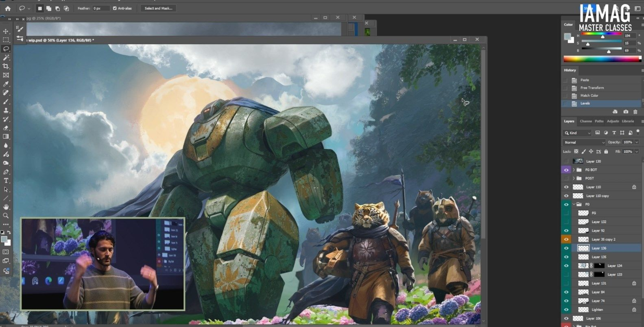Open the blending mode dropdown set to Normal
This screenshot has height=327, width=644.
[x=584, y=142]
